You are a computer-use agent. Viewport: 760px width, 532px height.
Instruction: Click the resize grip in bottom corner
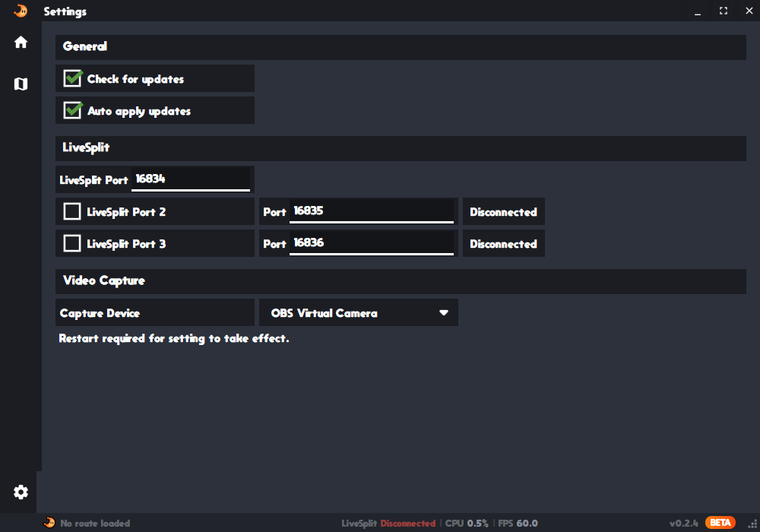point(752,524)
